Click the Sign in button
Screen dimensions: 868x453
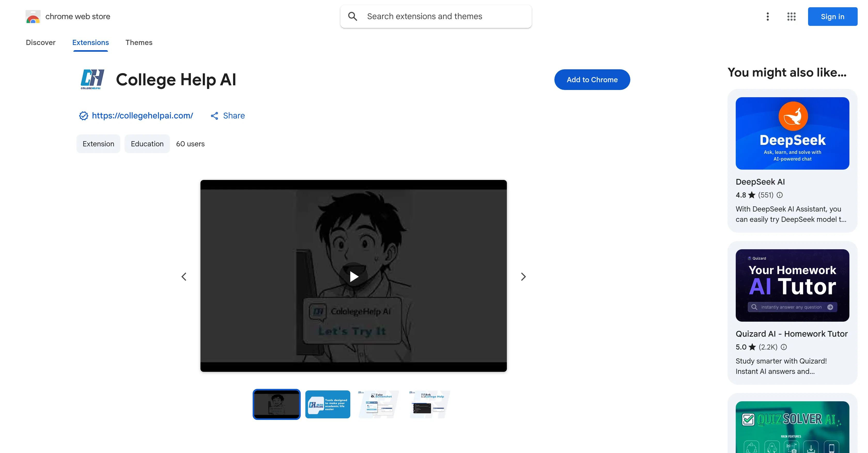832,16
